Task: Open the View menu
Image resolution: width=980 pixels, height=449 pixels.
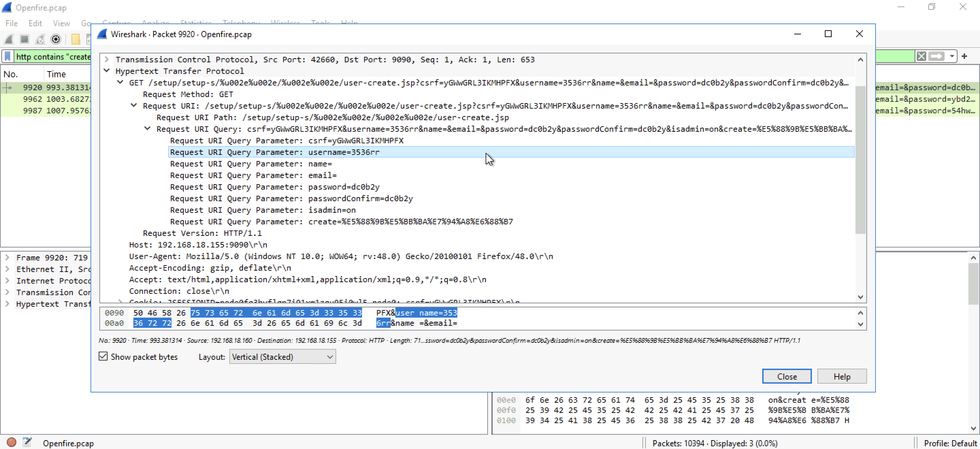Action: coord(61,23)
